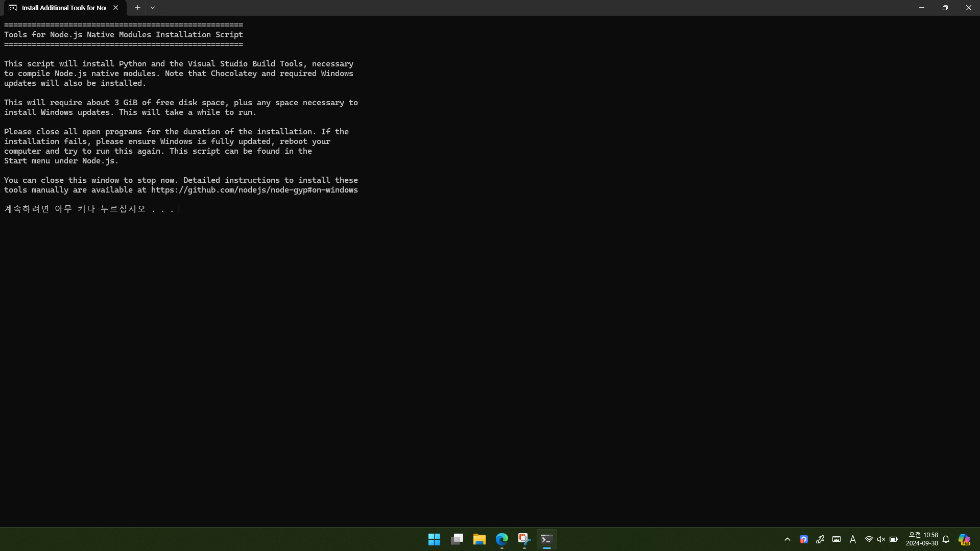
Task: Click the terminal tab command prompt icon
Action: (13, 8)
